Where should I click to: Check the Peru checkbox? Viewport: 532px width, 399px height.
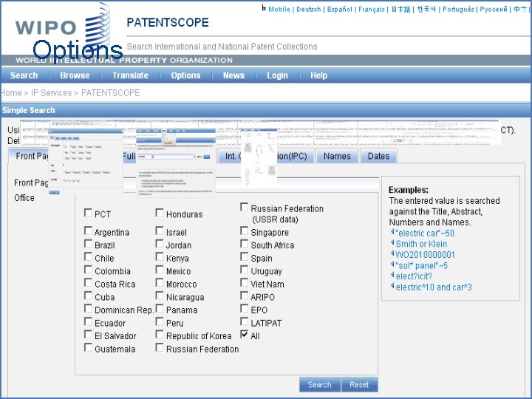160,321
